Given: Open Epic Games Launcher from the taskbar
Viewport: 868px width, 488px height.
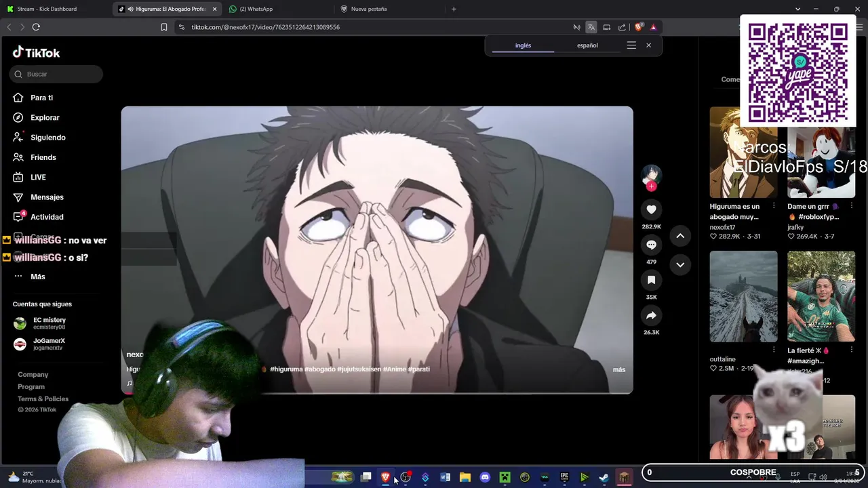Looking at the screenshot, I should click(x=564, y=477).
